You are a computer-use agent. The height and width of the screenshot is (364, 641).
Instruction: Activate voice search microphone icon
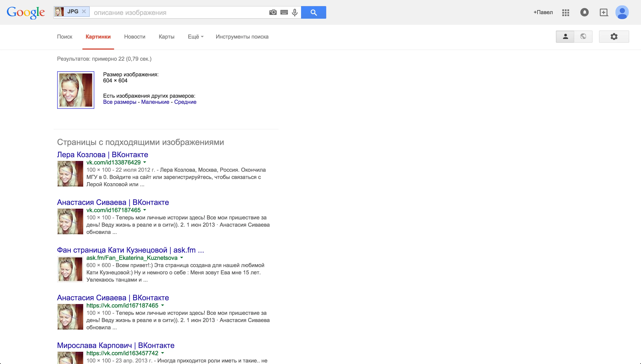(x=295, y=12)
